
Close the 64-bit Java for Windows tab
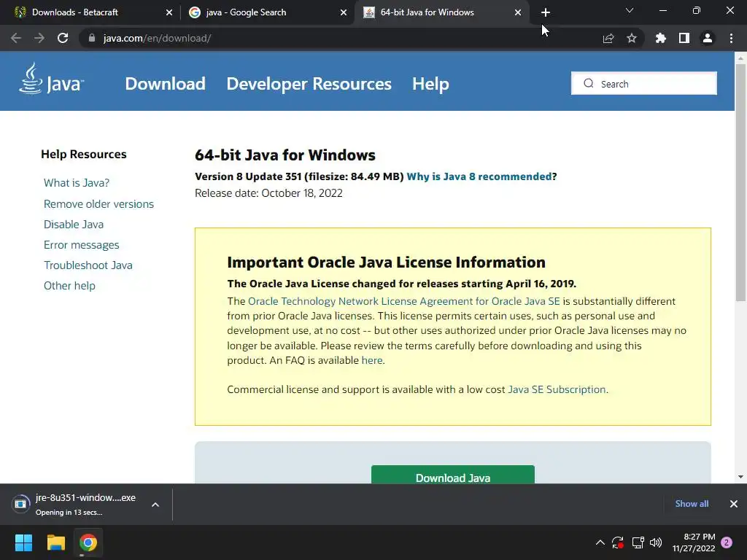(x=518, y=12)
